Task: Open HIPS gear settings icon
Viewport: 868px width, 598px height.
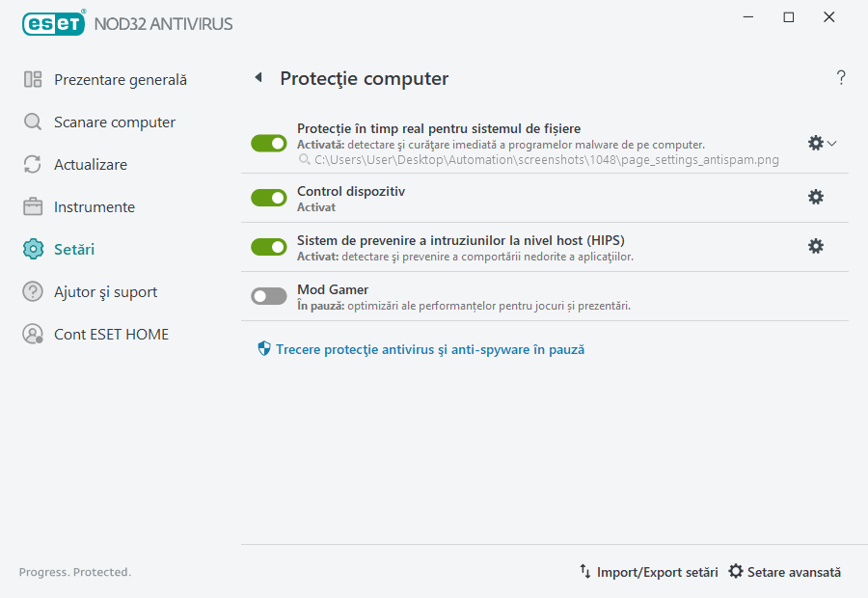Action: (816, 246)
